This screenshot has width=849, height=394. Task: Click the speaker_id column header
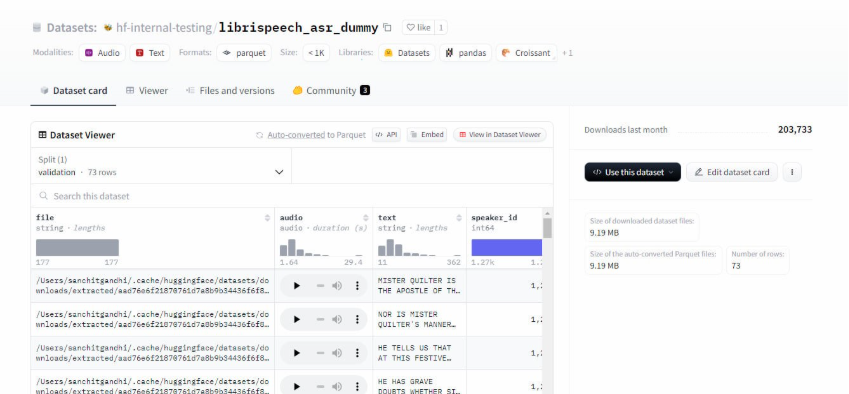point(494,218)
